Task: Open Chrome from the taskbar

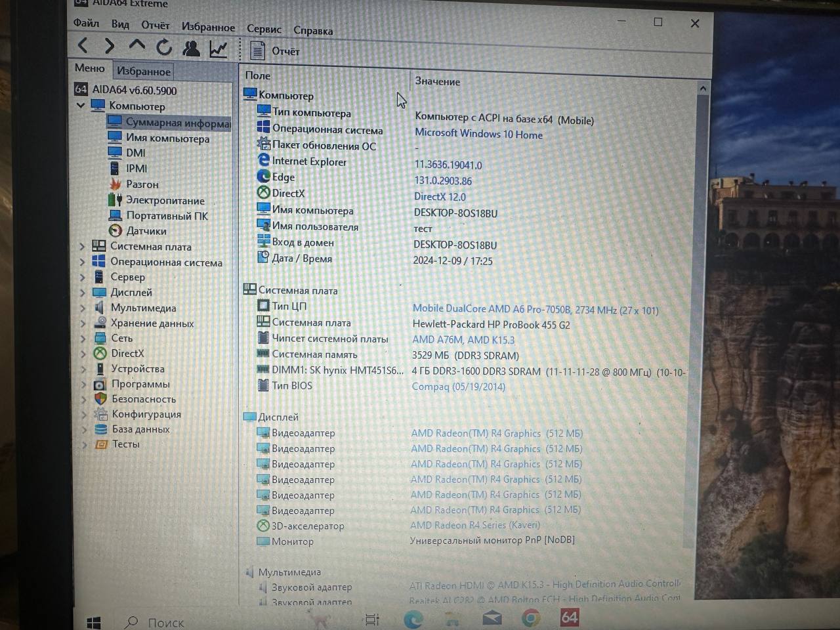Action: pyautogui.click(x=531, y=618)
